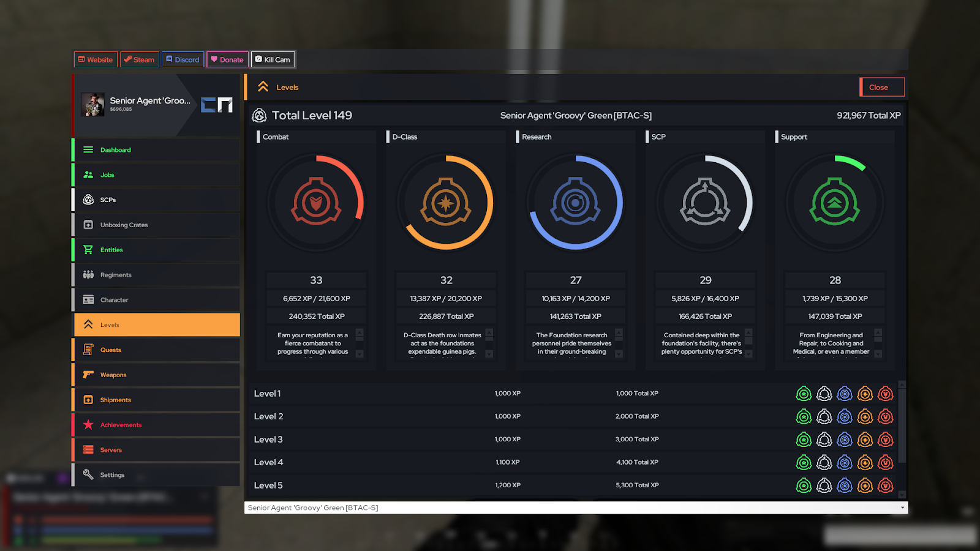
Task: Click the Weapons gun icon
Action: [88, 375]
